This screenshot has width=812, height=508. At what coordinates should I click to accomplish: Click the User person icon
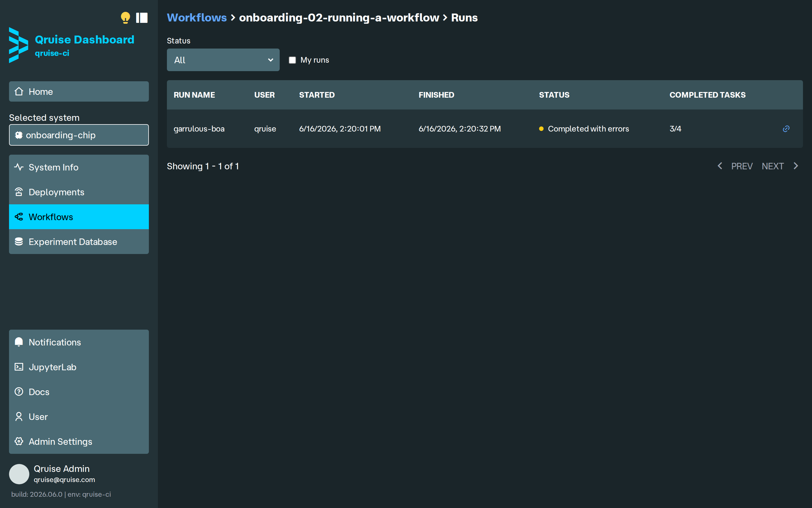point(19,417)
